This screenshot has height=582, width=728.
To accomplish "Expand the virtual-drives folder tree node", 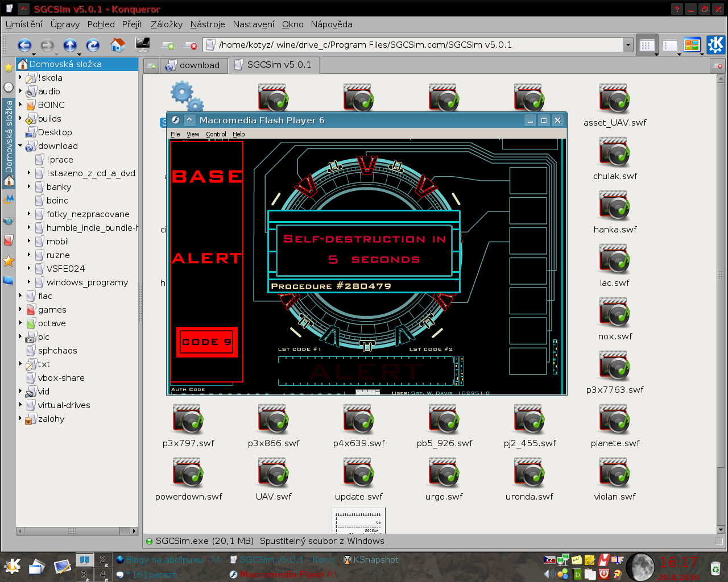I will pos(20,405).
